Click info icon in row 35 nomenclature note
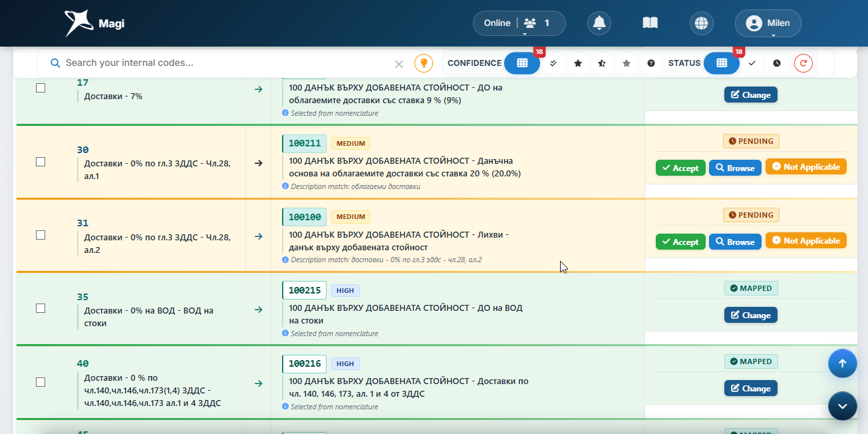Screen dimensions: 868x434 point(285,333)
